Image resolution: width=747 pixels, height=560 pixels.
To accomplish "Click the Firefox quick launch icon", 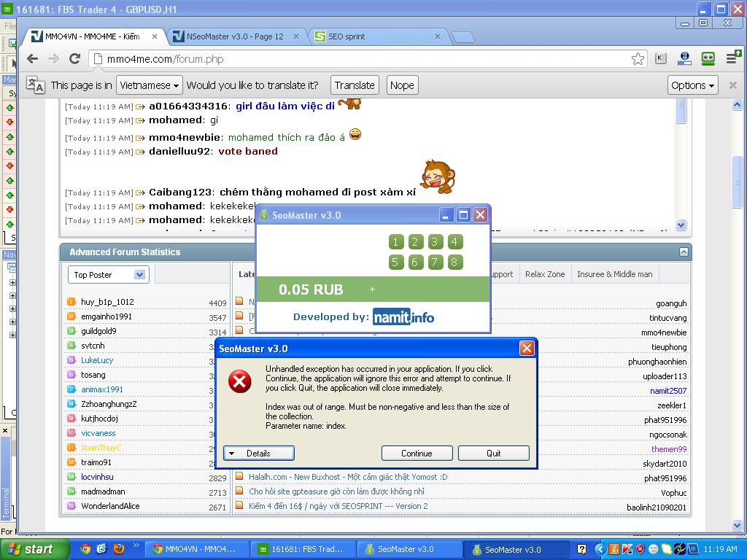I will pyautogui.click(x=119, y=549).
